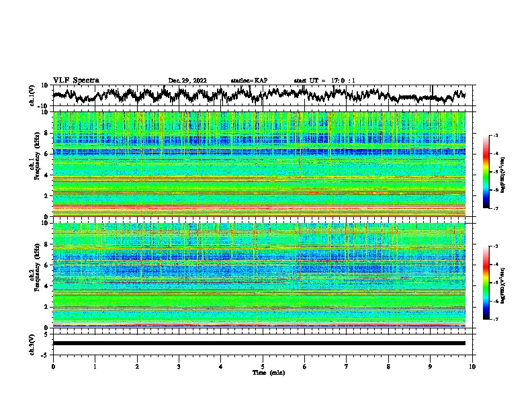This screenshot has width=532, height=411.
Task: Select the "start UT = 17:0 :1" text
Action: (324, 81)
